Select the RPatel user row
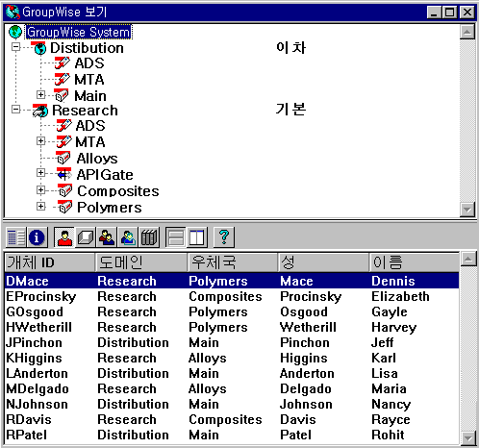The width and height of the screenshot is (479, 448). click(x=232, y=435)
